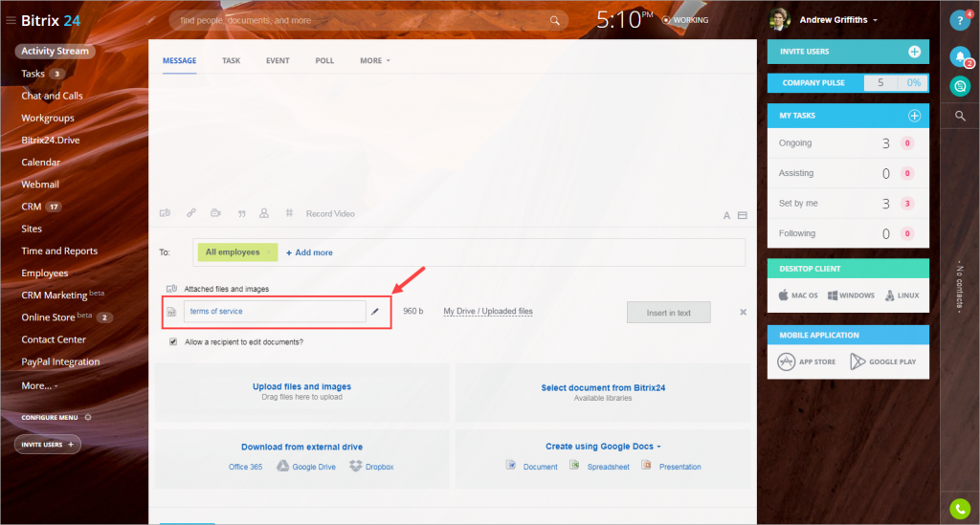Viewport: 980px width, 525px height.
Task: Toggle 'Allow a recipient to edit documents' checkbox
Action: pos(173,341)
